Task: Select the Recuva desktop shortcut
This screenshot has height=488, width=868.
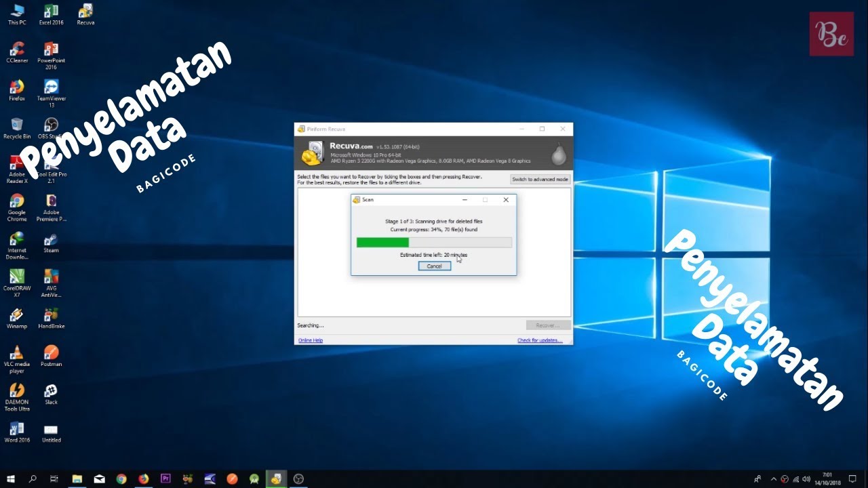Action: (x=85, y=14)
